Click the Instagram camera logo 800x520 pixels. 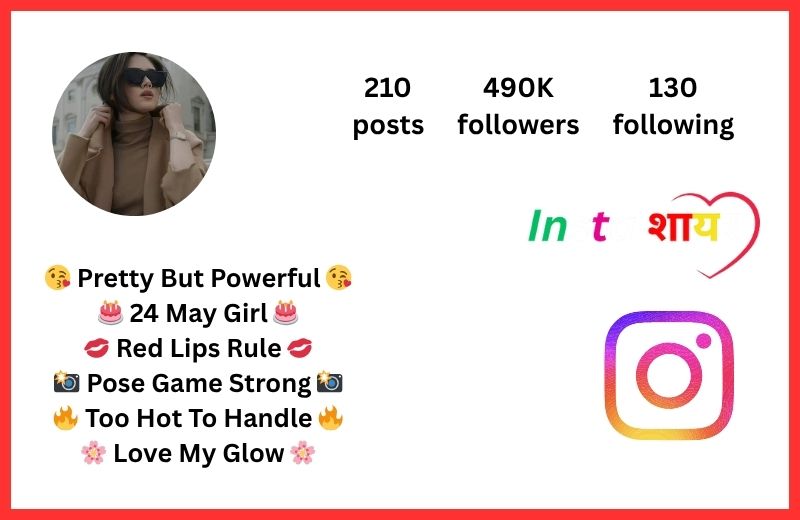click(x=669, y=375)
